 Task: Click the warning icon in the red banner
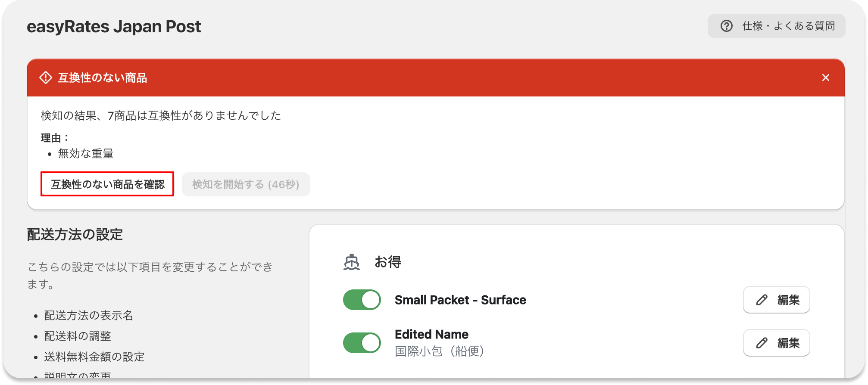coord(45,78)
